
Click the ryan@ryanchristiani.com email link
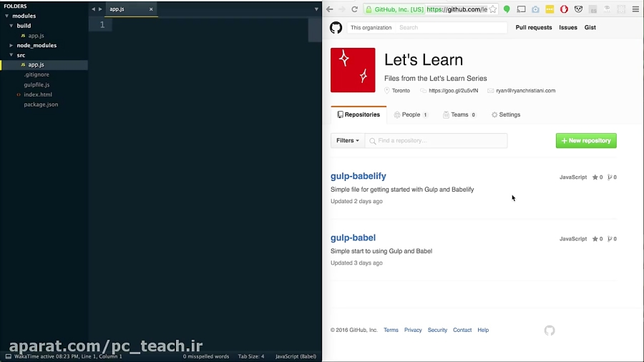525,91
